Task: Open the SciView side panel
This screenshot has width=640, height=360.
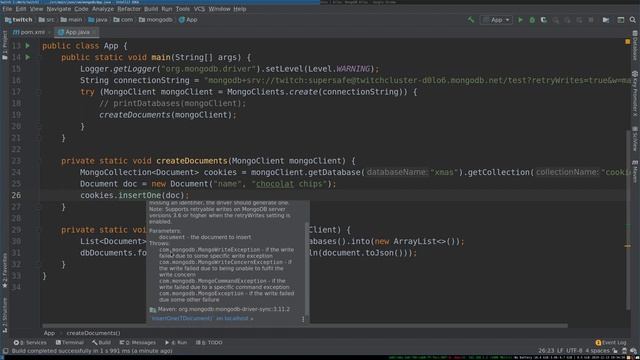Action: coord(635,139)
